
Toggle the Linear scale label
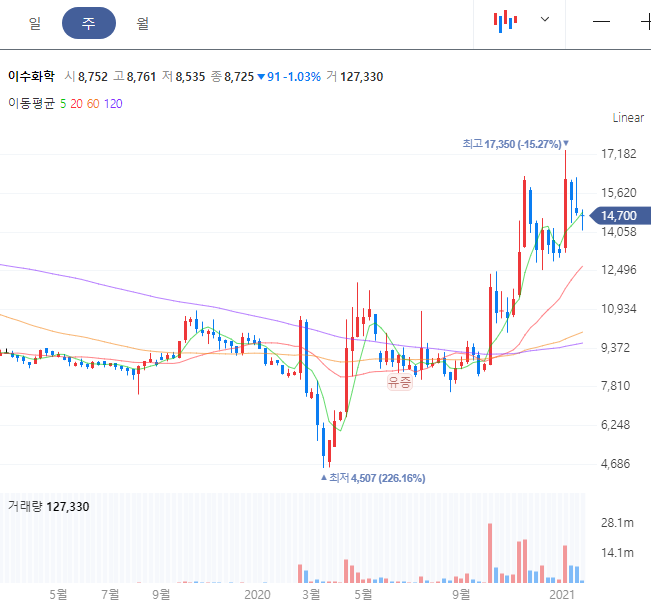(628, 118)
